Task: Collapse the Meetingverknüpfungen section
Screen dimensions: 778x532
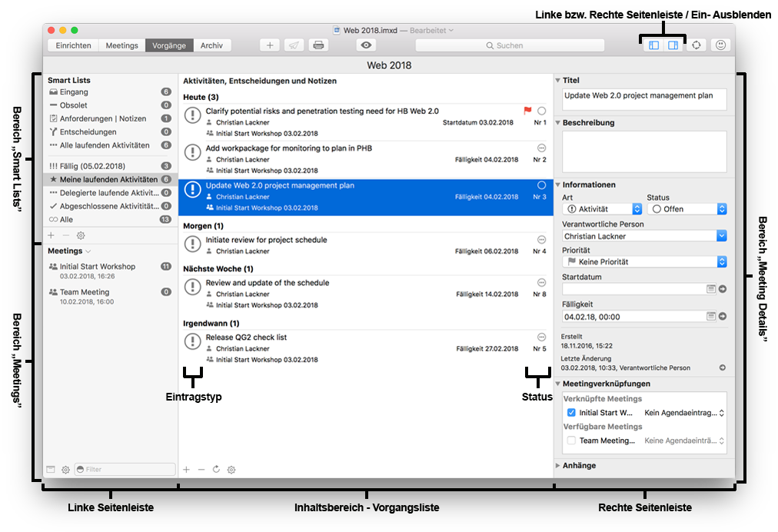Action: (557, 384)
